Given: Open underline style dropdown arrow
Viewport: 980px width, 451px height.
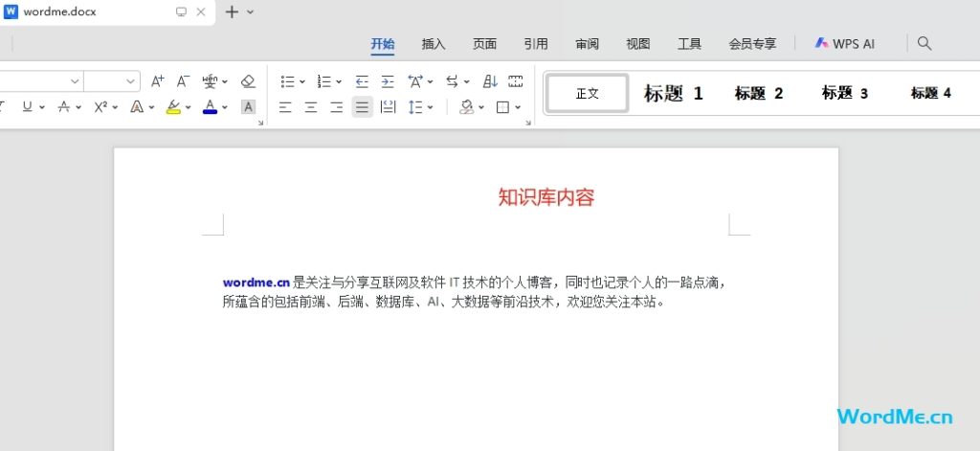Looking at the screenshot, I should pos(41,107).
